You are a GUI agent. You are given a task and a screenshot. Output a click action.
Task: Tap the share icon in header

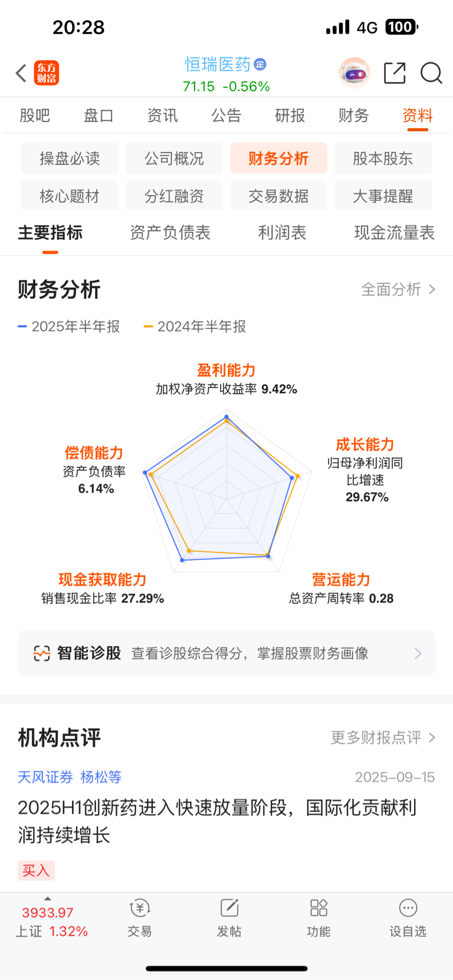pyautogui.click(x=395, y=73)
